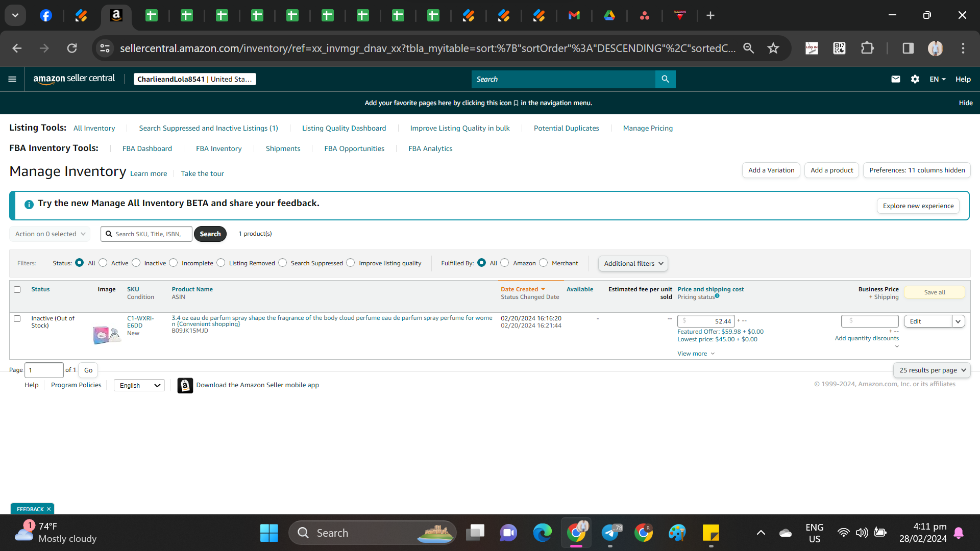Open 25 results per page dropdown
Viewport: 980px width, 551px height.
(932, 370)
